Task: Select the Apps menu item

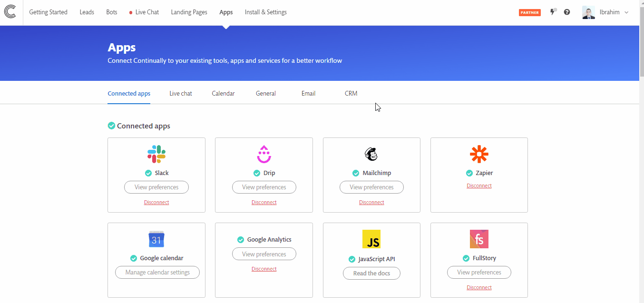Action: coord(226,12)
